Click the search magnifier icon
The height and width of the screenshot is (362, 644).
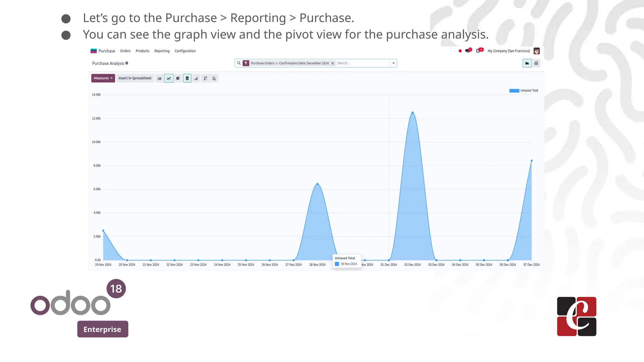239,63
